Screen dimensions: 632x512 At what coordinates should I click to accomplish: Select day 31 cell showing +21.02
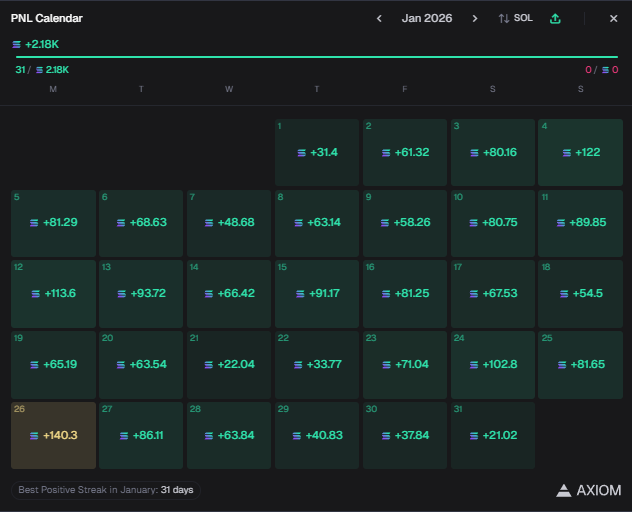(493, 435)
